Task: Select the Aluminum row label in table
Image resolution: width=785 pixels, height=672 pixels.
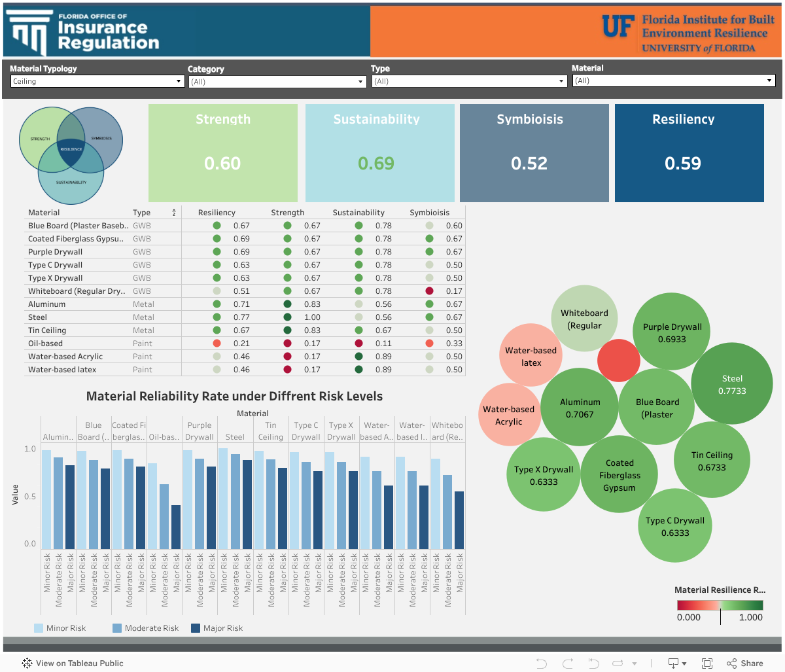Action: coord(47,304)
